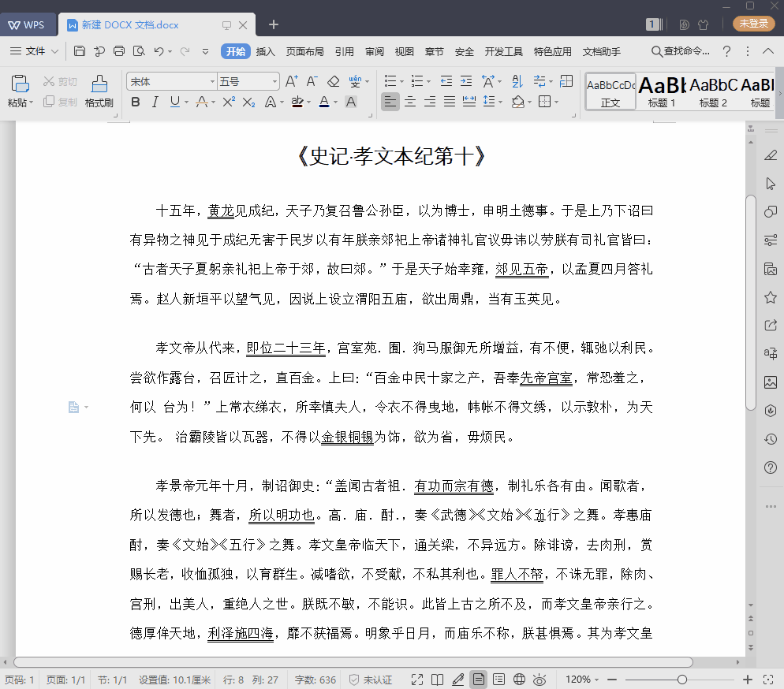Viewport: 784px width, 689px height.
Task: Click the share icon in right sidebar
Action: pos(771,326)
